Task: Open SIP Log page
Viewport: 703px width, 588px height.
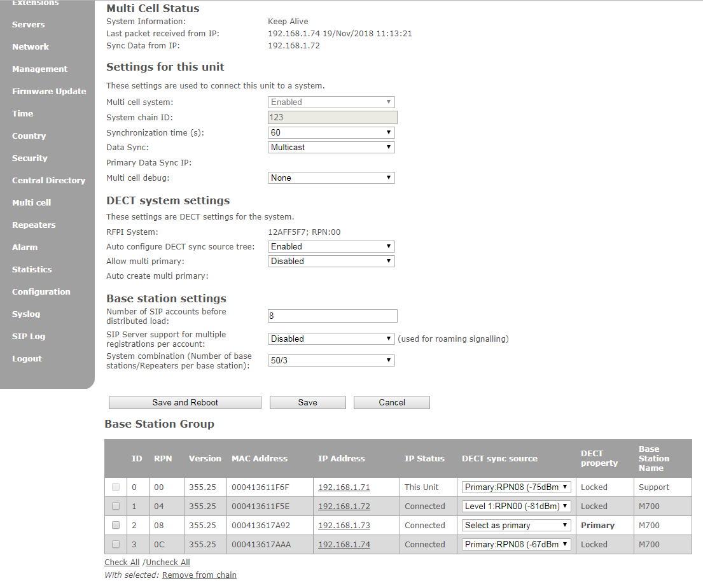Action: [29, 337]
